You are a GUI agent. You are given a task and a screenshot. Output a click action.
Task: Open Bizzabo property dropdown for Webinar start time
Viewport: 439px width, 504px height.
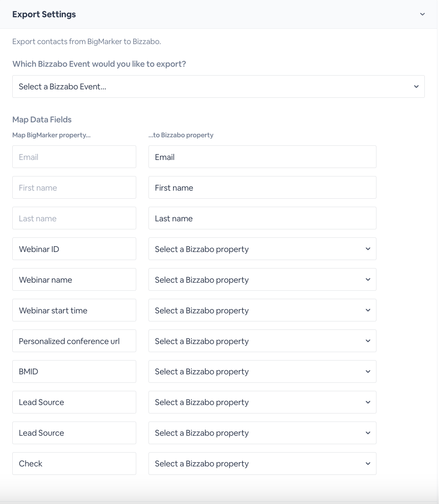(x=262, y=310)
